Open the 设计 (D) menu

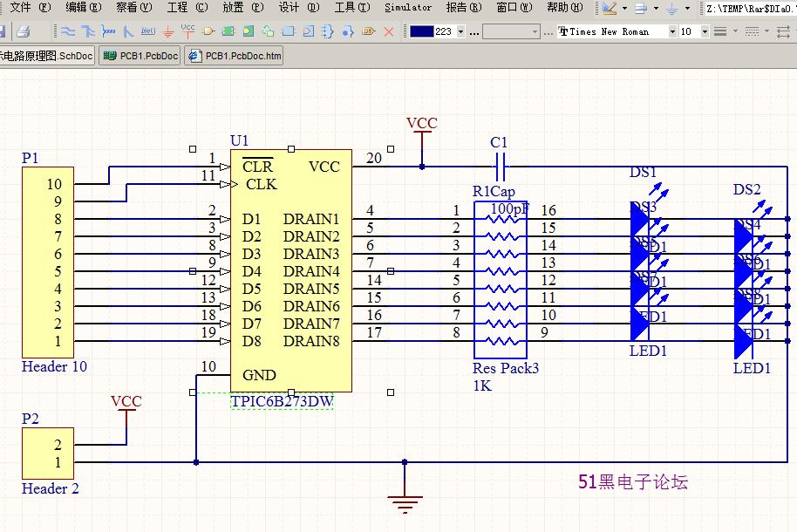pos(299,8)
